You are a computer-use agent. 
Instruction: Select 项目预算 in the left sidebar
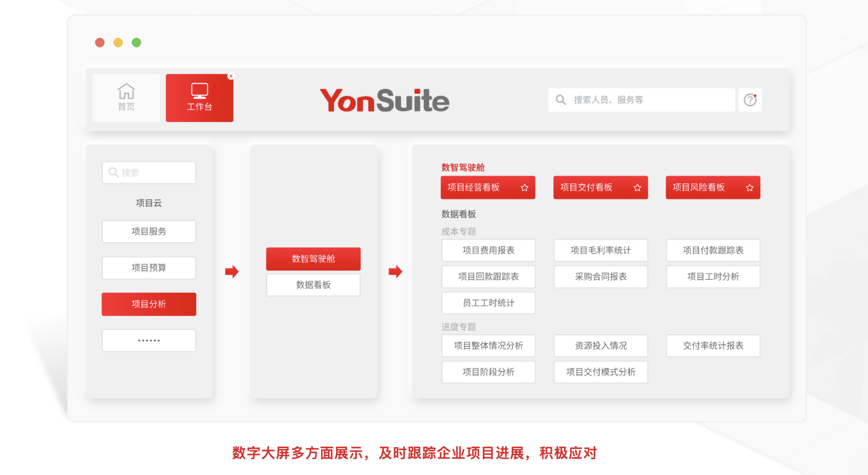click(149, 268)
